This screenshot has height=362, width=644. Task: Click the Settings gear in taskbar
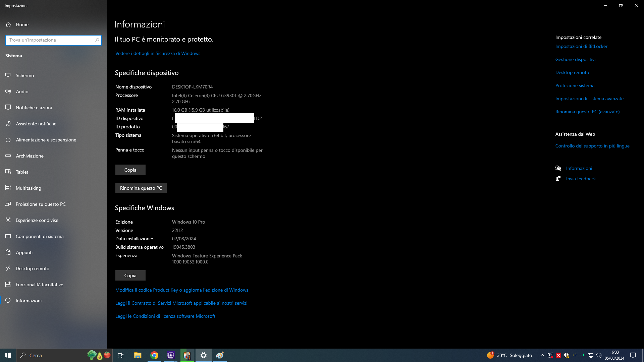coord(204,355)
